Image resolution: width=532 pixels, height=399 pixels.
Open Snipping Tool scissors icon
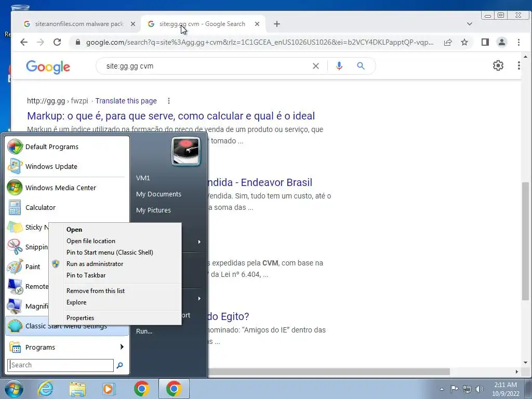(15, 247)
